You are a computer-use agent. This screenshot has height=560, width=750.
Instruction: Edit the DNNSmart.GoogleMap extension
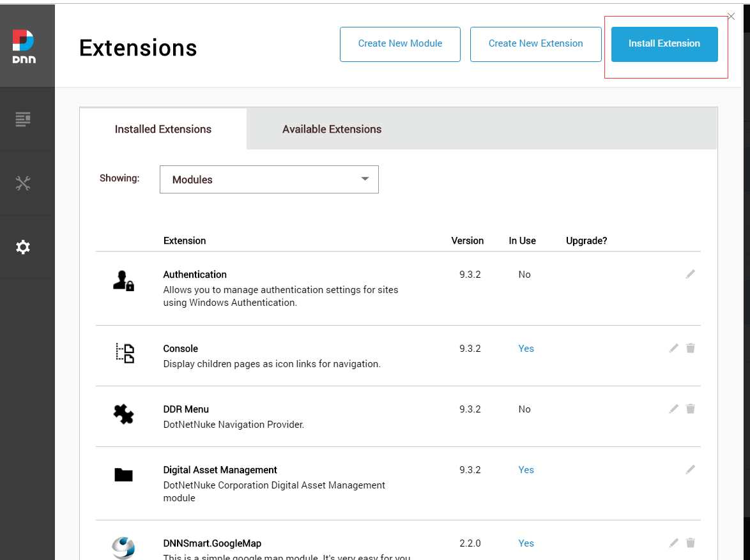[x=673, y=543]
